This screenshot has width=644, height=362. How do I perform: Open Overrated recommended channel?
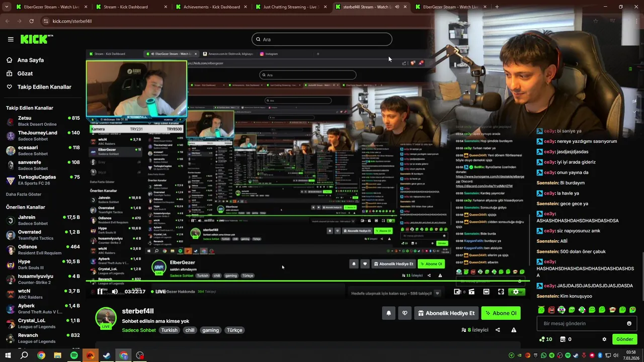(43, 235)
